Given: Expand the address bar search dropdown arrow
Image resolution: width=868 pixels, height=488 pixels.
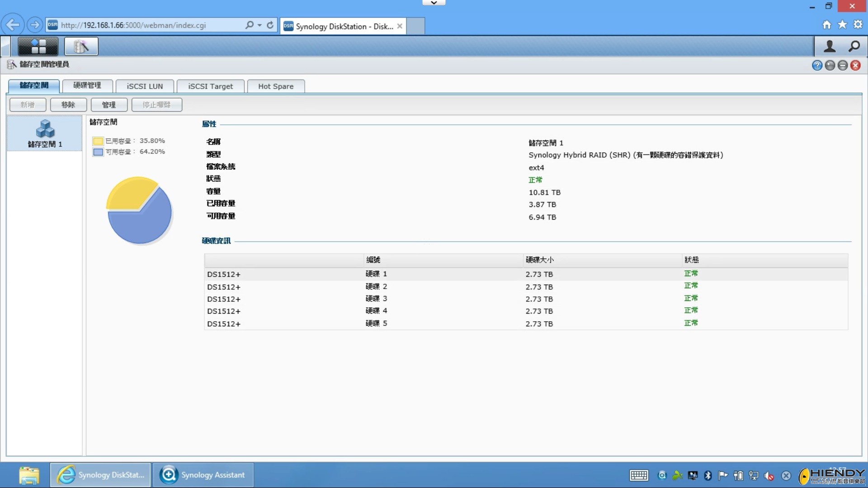Looking at the screenshot, I should pyautogui.click(x=259, y=25).
